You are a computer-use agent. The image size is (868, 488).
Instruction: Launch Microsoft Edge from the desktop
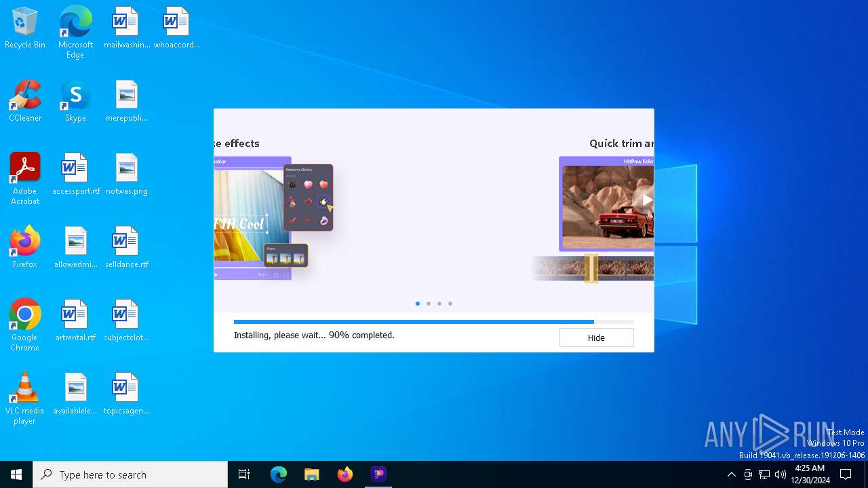[x=75, y=32]
